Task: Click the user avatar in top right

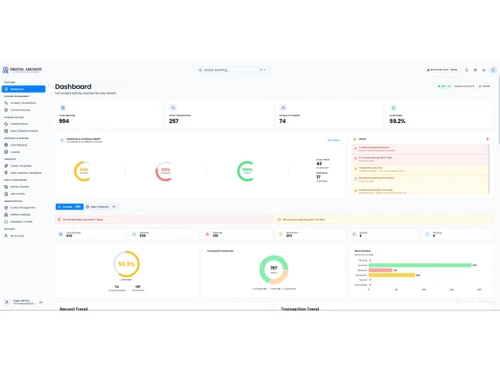Action: click(493, 70)
